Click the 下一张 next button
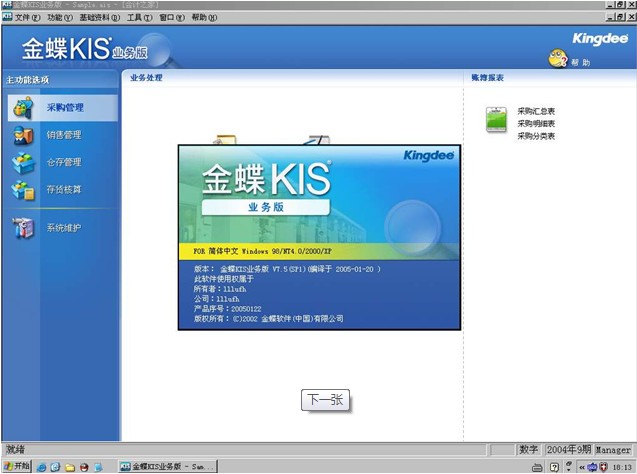This screenshot has width=637, height=474. coord(325,400)
